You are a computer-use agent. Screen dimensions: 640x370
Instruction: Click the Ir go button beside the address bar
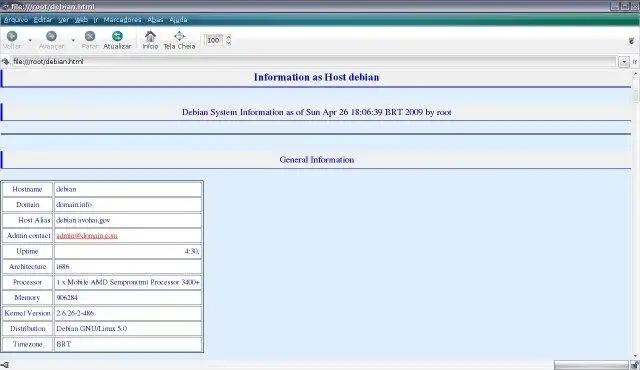coord(635,62)
